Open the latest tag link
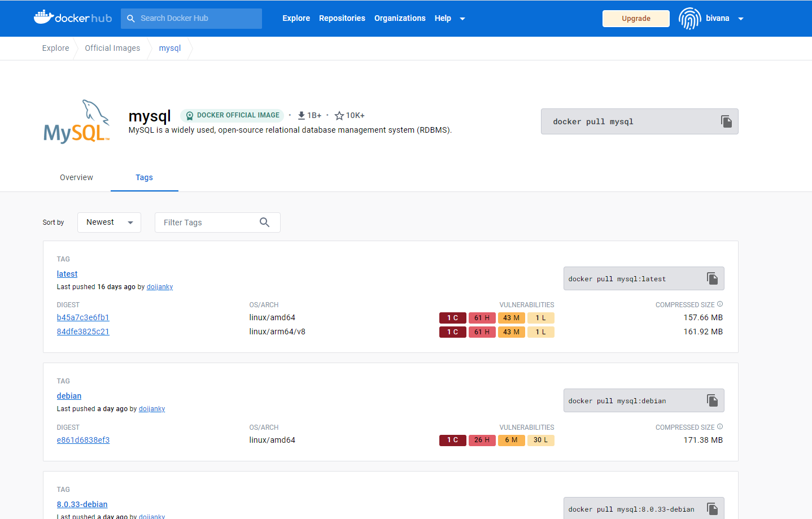This screenshot has height=519, width=812. click(x=67, y=274)
